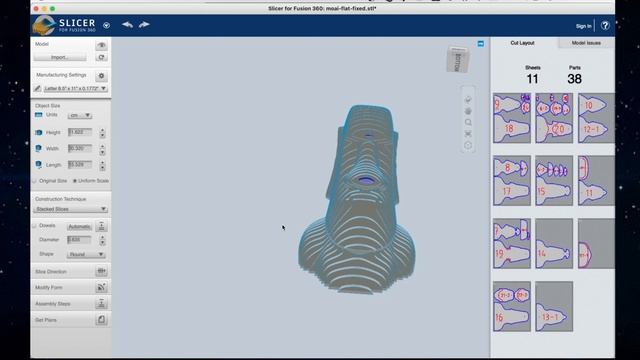This screenshot has width=640, height=360.
Task: Click the dowel Diameter field
Action: pyautogui.click(x=79, y=240)
